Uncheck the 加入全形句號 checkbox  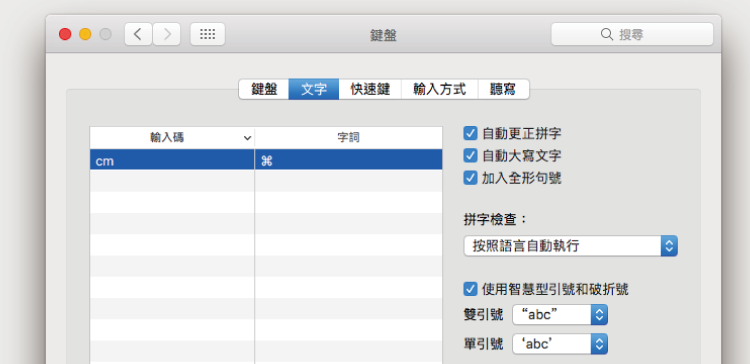[x=471, y=178]
